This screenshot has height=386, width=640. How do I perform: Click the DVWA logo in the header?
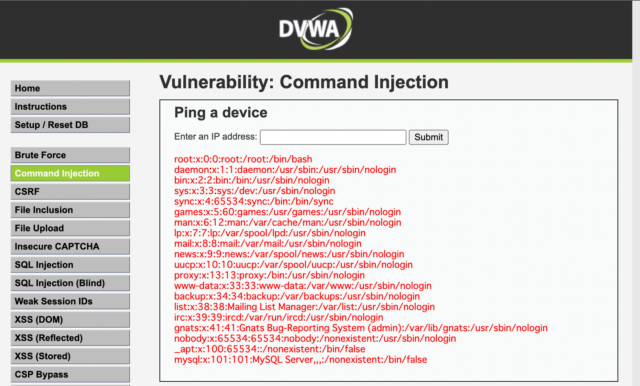316,29
